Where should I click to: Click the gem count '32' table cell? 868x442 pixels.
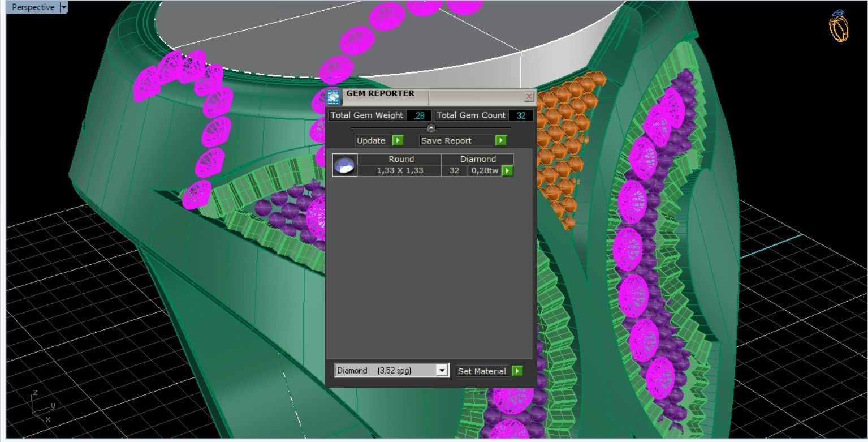pyautogui.click(x=454, y=170)
